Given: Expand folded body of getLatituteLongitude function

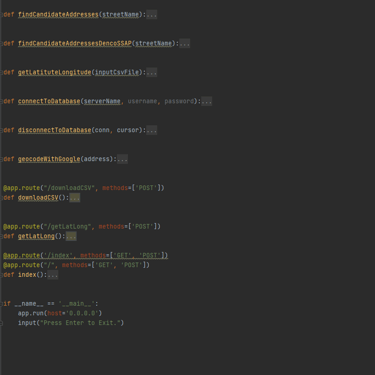Looking at the screenshot, I should 152,72.
